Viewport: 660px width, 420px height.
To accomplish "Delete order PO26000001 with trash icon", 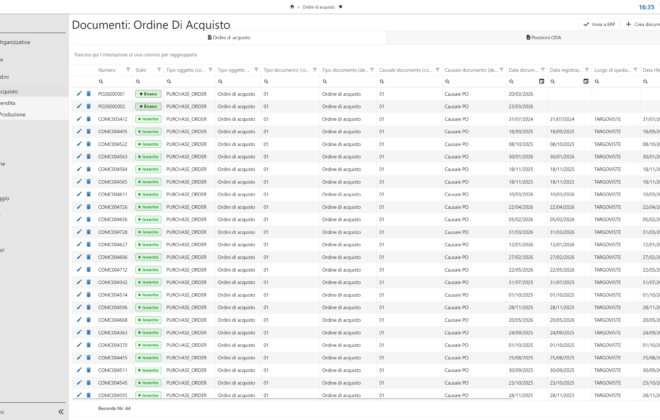I will tap(88, 94).
